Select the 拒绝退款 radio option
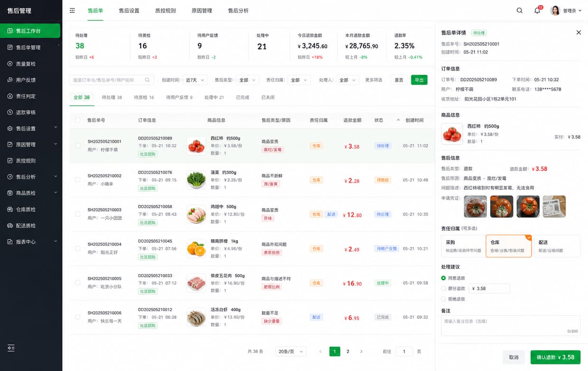 coord(443,299)
